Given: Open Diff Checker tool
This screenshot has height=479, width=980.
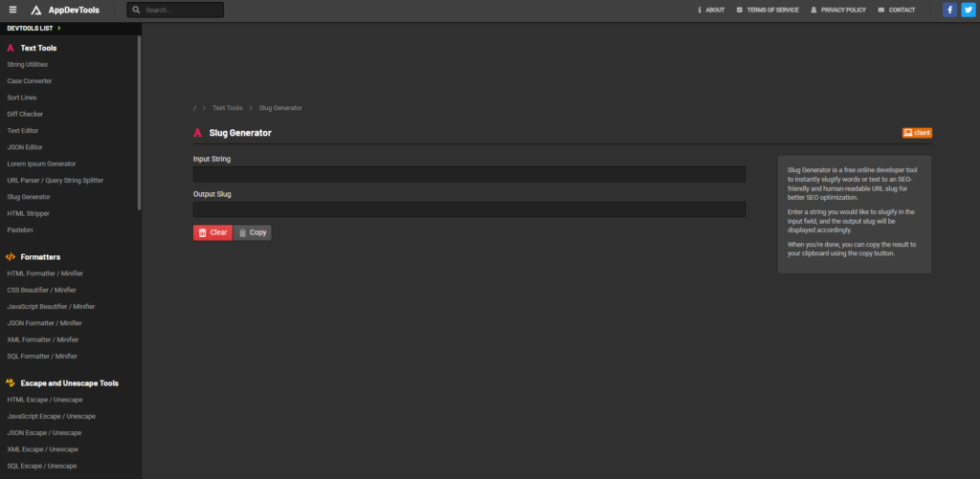Looking at the screenshot, I should 25,115.
